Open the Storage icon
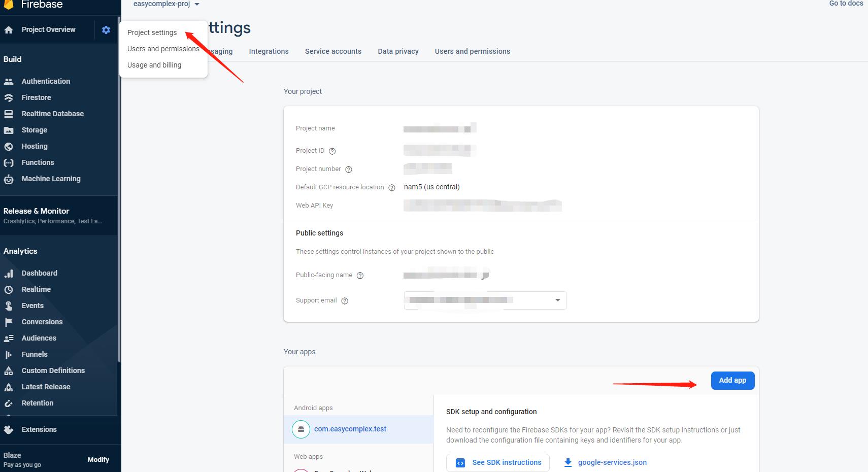868x472 pixels. (9, 130)
